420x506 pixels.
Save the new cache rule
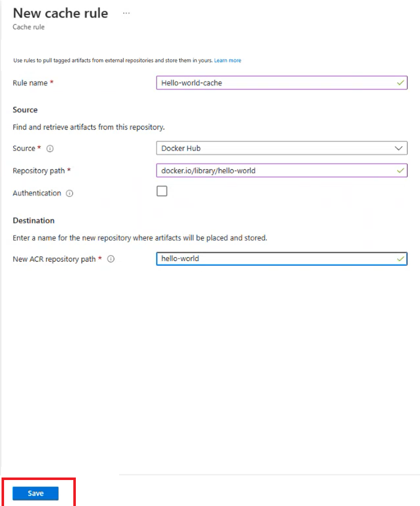(36, 493)
